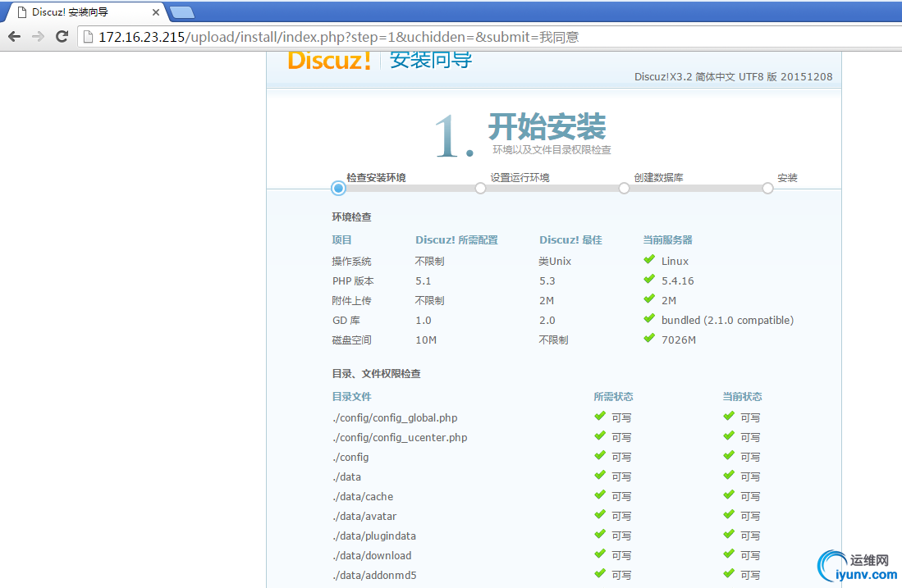Click the ./config/config_global.php file name
The width and height of the screenshot is (902, 588).
(395, 418)
